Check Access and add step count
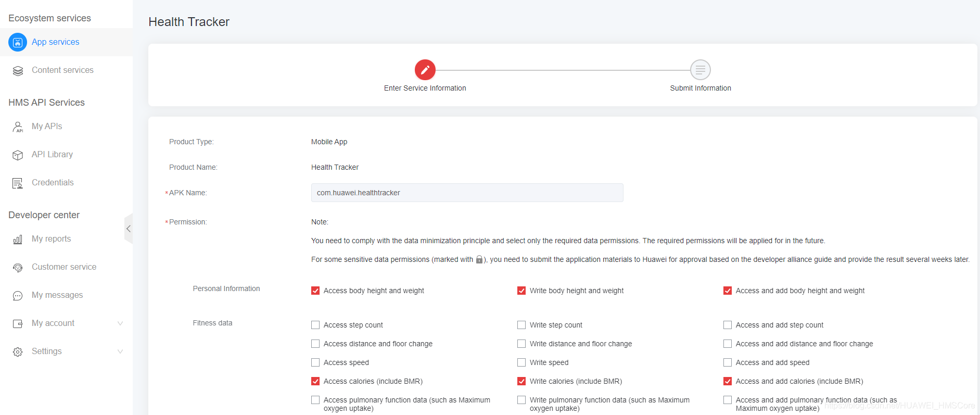Image resolution: width=980 pixels, height=415 pixels. (x=728, y=325)
